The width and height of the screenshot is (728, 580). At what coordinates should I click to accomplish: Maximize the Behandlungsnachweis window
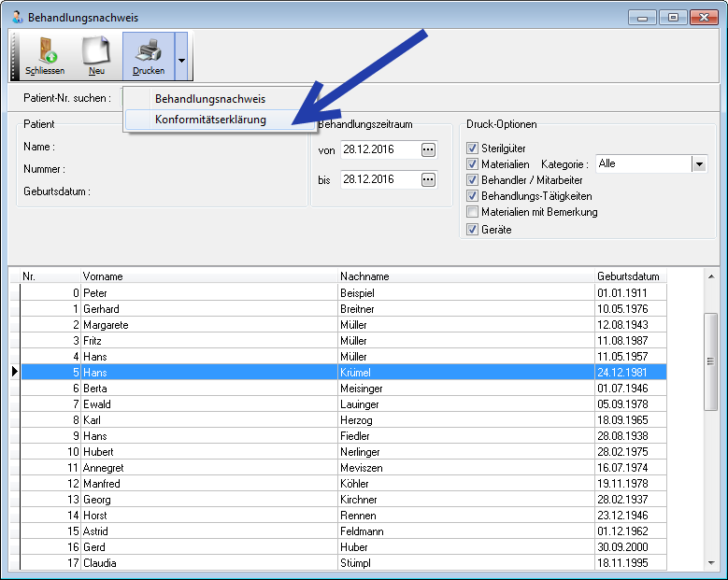tap(673, 18)
